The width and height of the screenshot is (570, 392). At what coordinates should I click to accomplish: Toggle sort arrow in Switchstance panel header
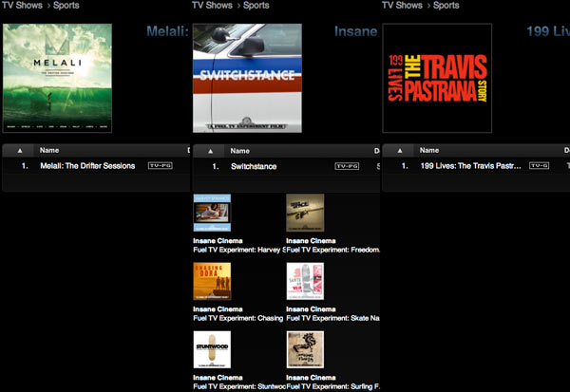coord(209,150)
